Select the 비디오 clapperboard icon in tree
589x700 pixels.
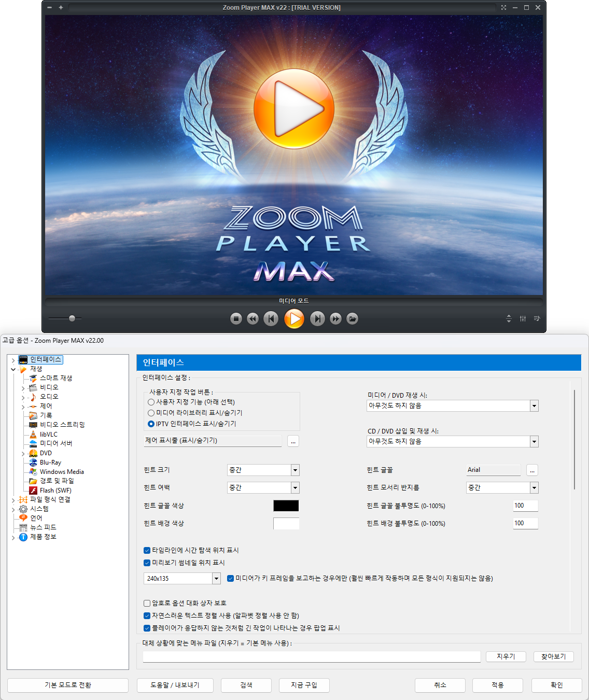[33, 387]
